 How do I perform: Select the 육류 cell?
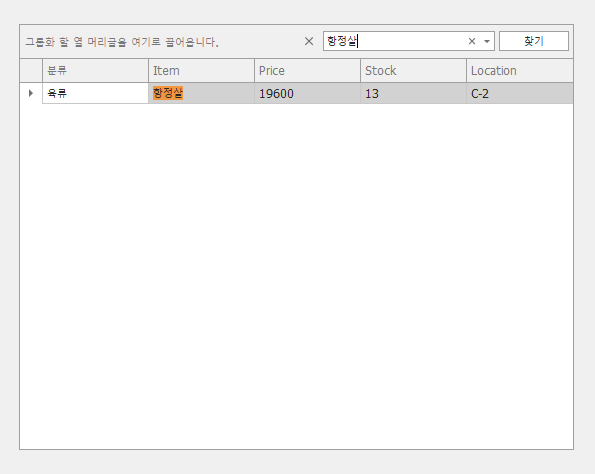point(95,93)
